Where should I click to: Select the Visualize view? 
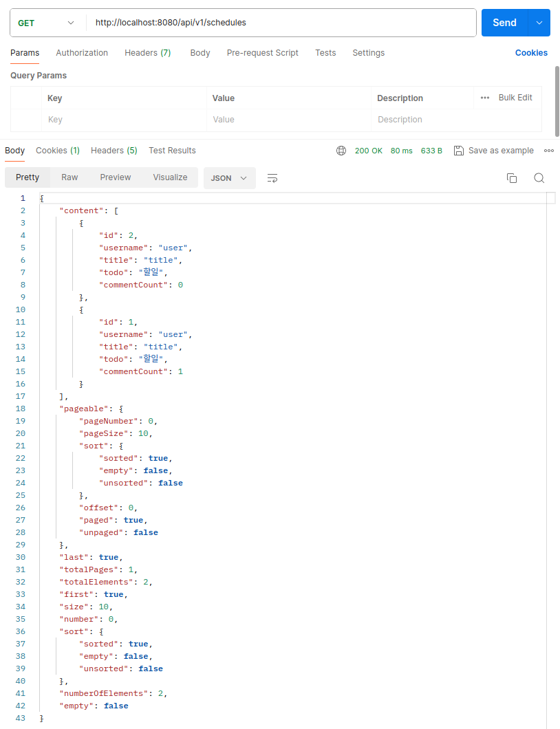pyautogui.click(x=170, y=177)
